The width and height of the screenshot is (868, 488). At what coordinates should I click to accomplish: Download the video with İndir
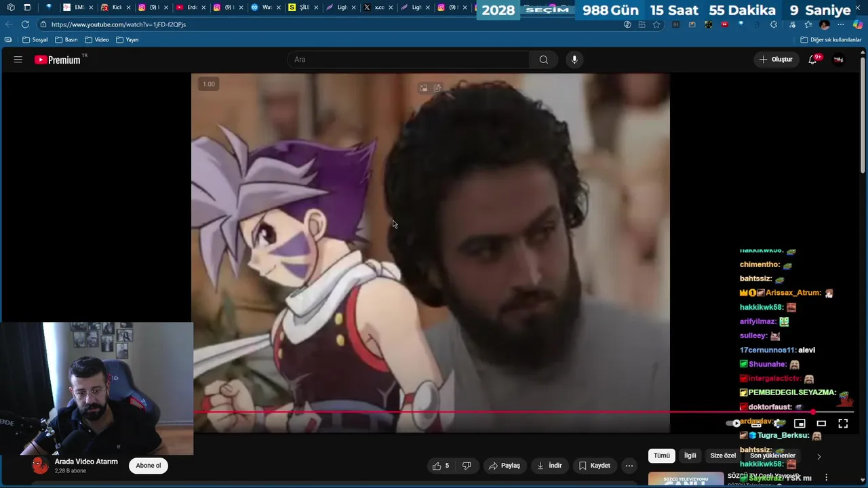coord(549,466)
